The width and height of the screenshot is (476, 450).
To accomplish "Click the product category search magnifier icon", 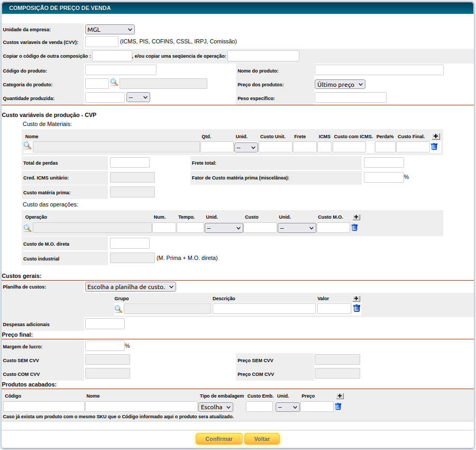I will coord(114,83).
